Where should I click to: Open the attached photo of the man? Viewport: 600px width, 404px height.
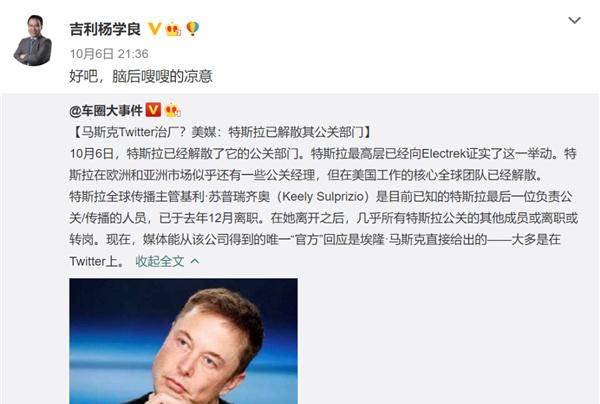(x=183, y=341)
